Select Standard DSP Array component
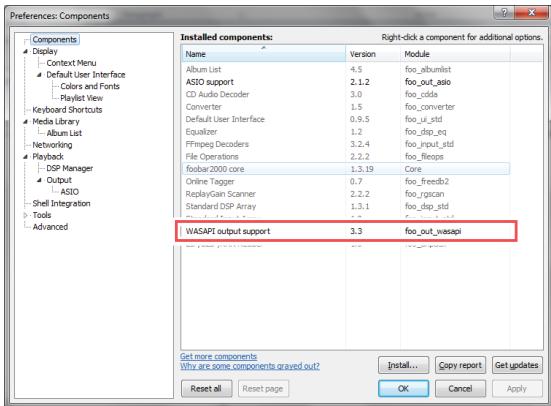This screenshot has width=551, height=406. pyautogui.click(x=346, y=206)
